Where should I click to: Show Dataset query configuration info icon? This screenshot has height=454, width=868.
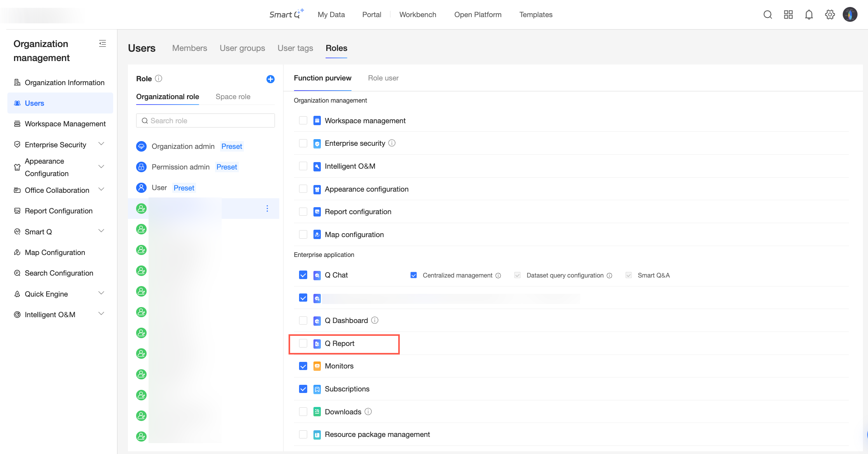(x=609, y=276)
